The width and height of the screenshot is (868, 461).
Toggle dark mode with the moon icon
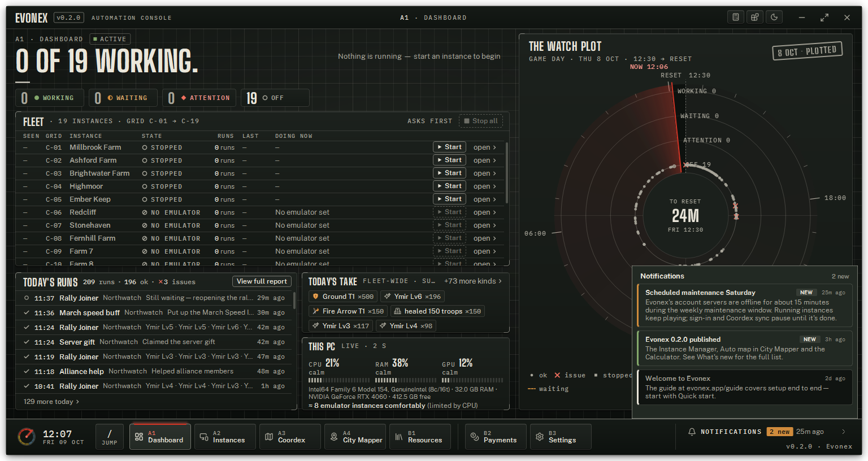pyautogui.click(x=774, y=17)
